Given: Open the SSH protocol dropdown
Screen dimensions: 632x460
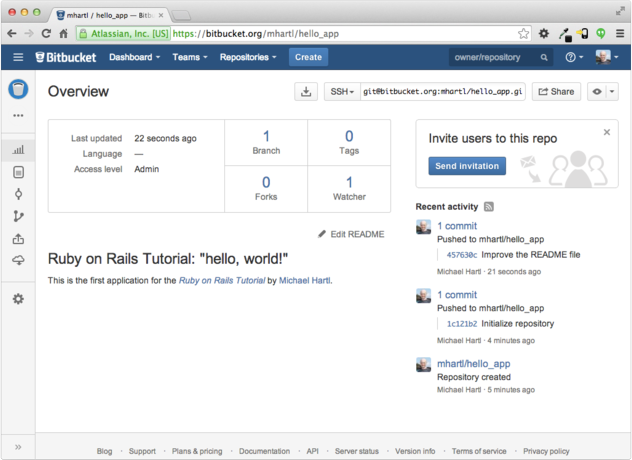Looking at the screenshot, I should (x=342, y=91).
